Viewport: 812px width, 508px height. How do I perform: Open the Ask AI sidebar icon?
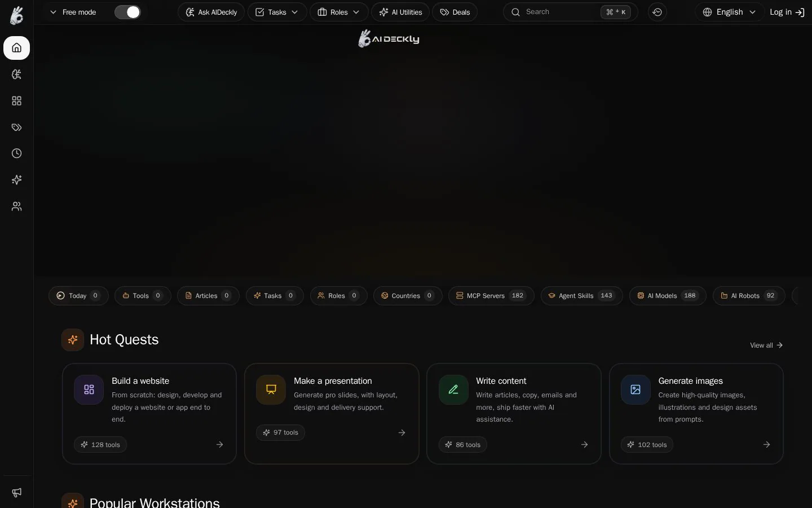point(16,75)
